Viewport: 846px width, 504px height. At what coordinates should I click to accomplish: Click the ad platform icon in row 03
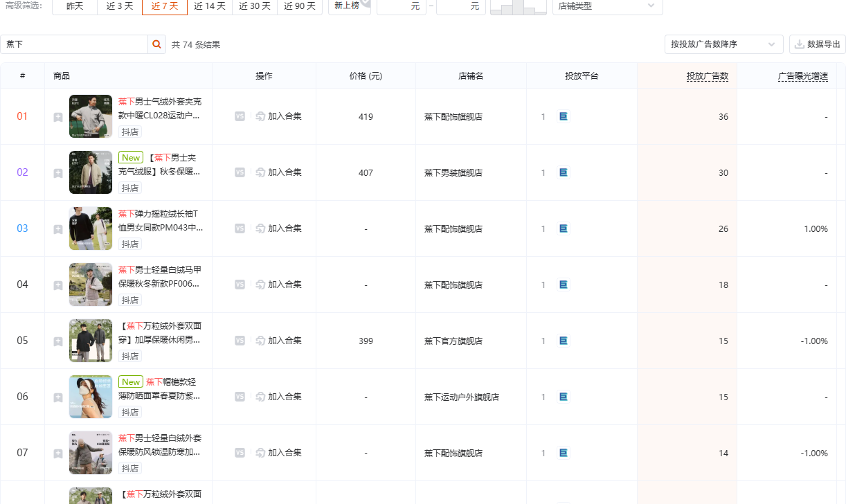click(563, 228)
